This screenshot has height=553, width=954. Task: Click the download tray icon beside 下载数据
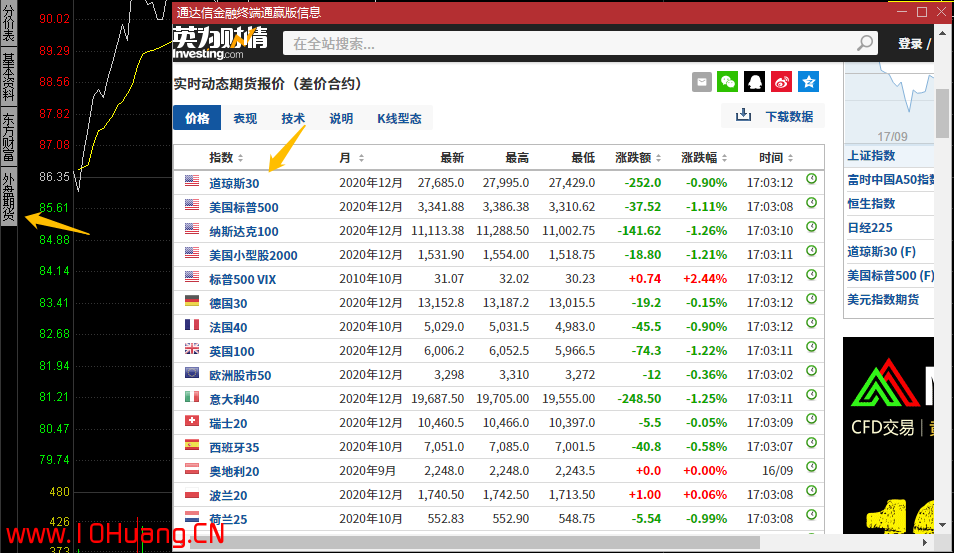pos(743,115)
